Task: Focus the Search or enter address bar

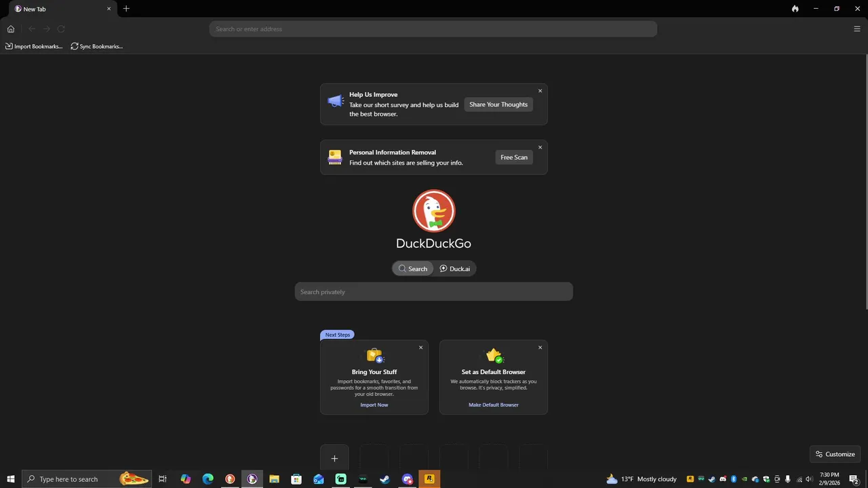Action: pyautogui.click(x=433, y=29)
